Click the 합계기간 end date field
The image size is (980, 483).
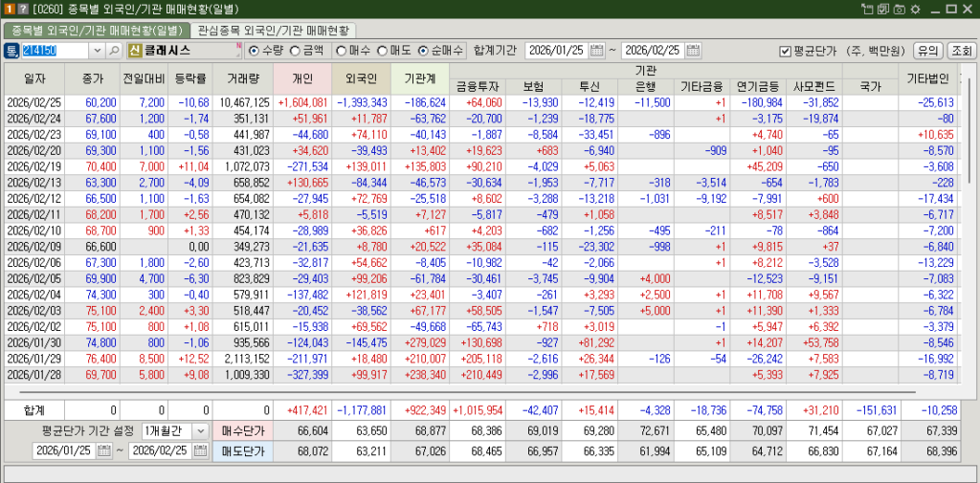click(x=654, y=51)
